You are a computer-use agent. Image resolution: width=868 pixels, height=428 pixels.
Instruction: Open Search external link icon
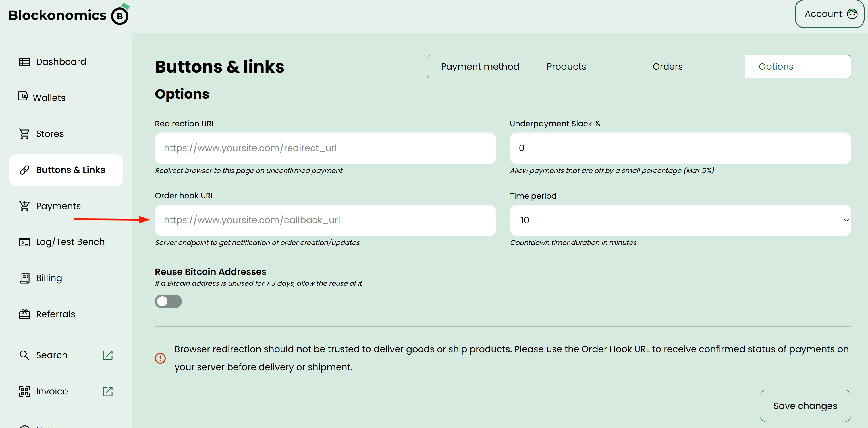[107, 355]
